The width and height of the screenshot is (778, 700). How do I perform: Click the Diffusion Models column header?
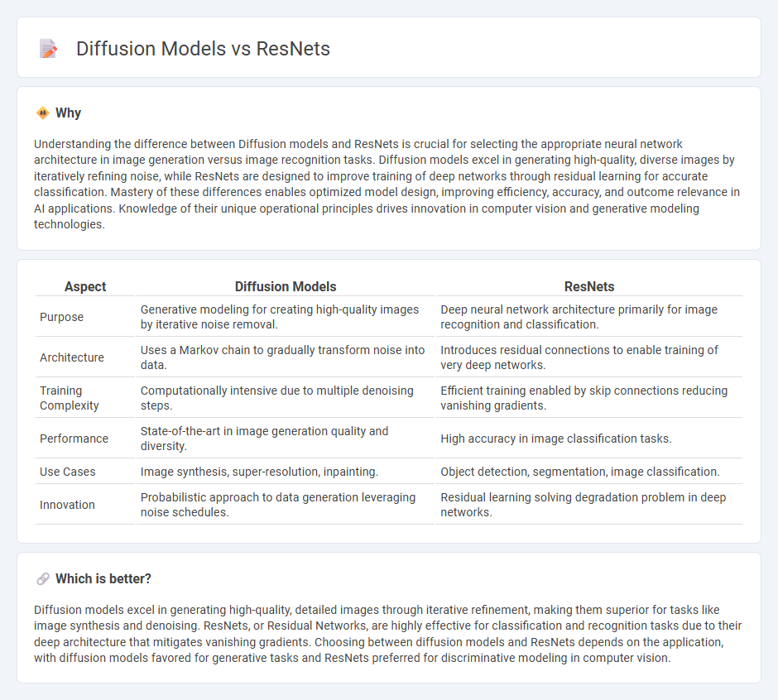point(286,287)
